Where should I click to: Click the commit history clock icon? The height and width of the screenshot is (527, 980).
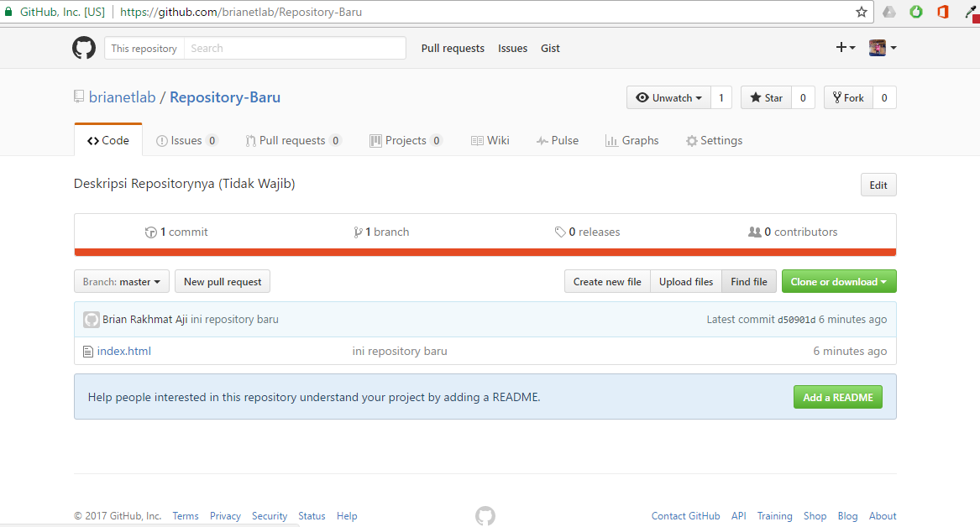click(x=150, y=232)
